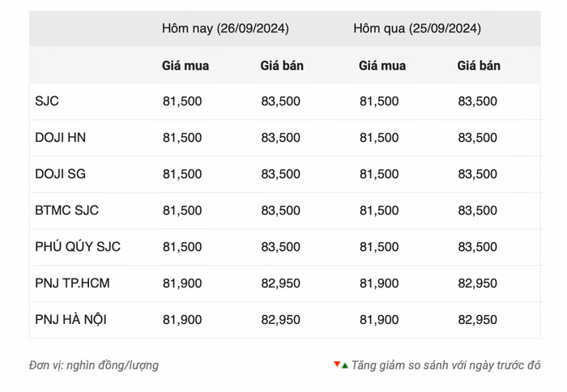Click PHÚ QÚY SJC today's sell price

(x=280, y=247)
